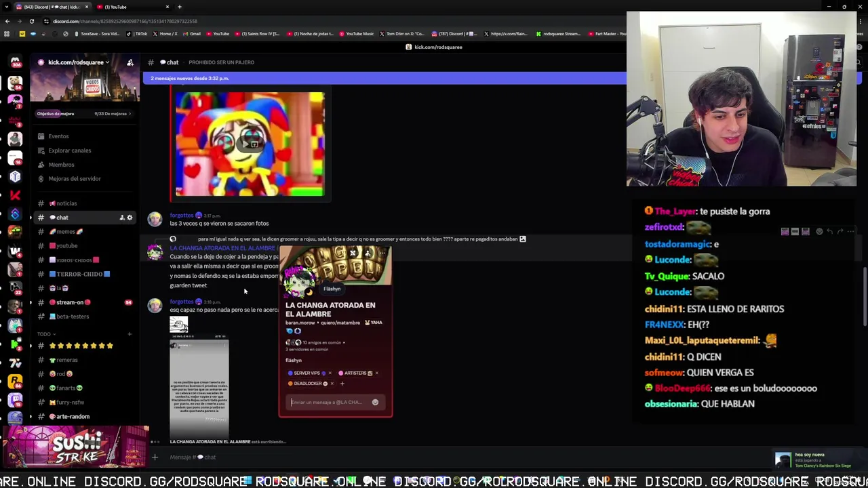
Task: Click the plus attach button in message bar
Action: click(x=155, y=457)
